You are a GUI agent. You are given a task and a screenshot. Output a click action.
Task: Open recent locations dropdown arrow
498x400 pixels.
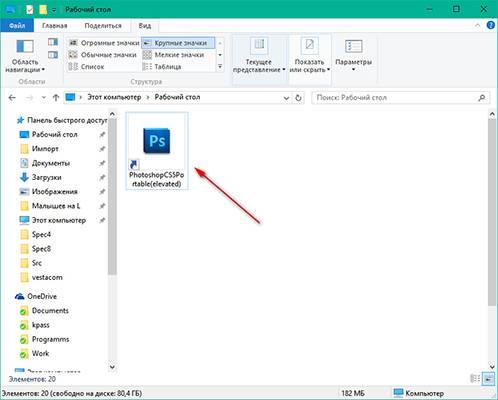pos(43,98)
